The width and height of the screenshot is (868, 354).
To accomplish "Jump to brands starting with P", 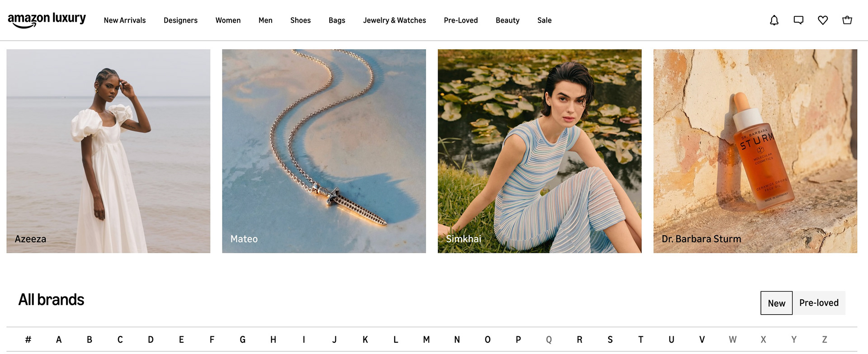I will 518,340.
